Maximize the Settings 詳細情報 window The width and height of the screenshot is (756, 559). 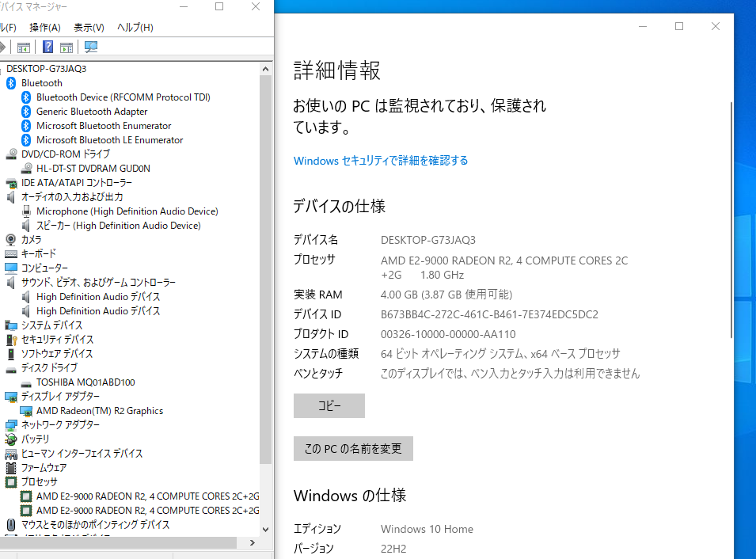tap(679, 27)
